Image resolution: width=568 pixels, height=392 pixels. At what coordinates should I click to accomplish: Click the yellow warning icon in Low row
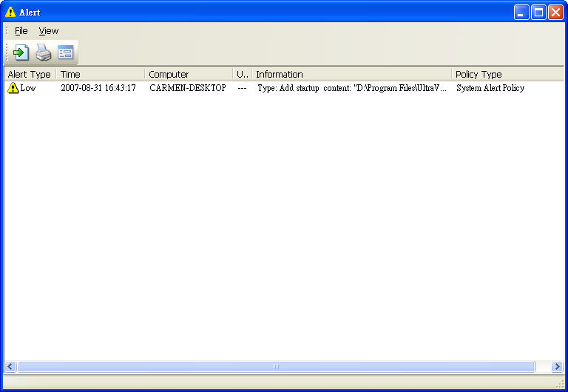(13, 88)
